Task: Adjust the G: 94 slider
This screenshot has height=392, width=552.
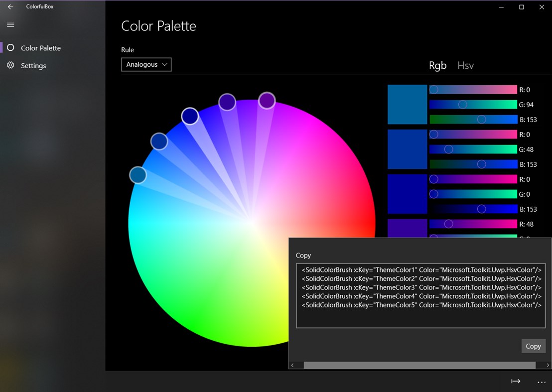Action: click(x=473, y=105)
